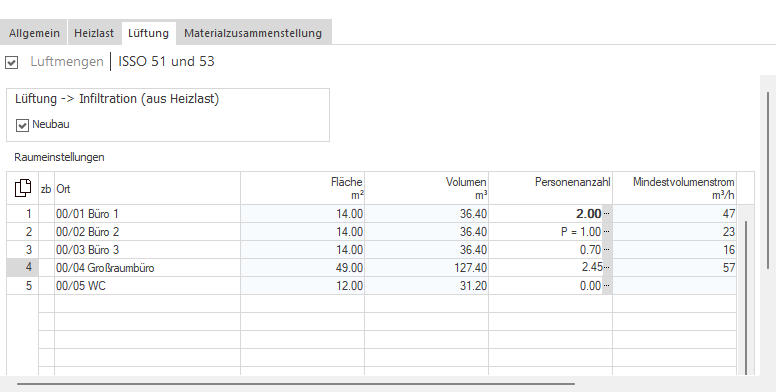Screen dimensions: 776x392
Task: Click the copy icon in table header
Action: pyautogui.click(x=23, y=188)
